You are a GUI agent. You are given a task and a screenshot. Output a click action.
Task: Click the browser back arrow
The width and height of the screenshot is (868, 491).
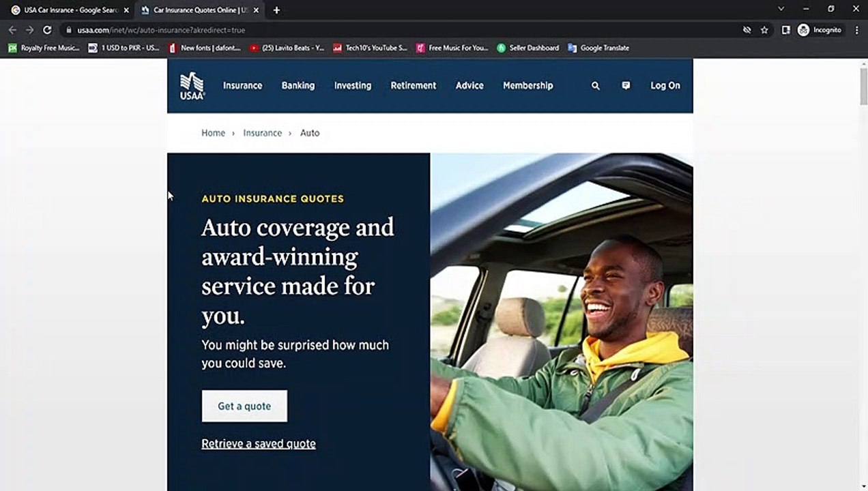tap(12, 30)
